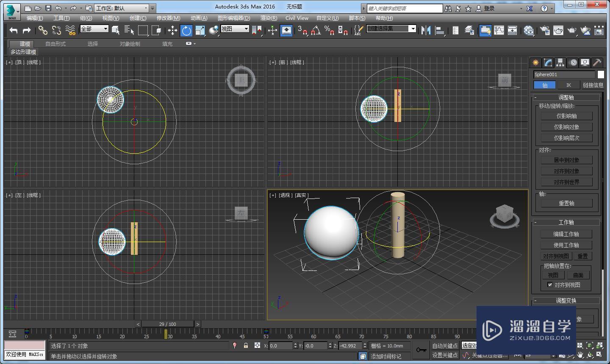The height and width of the screenshot is (364, 610).
Task: Click the 编辑工作轴 button
Action: [x=566, y=234]
